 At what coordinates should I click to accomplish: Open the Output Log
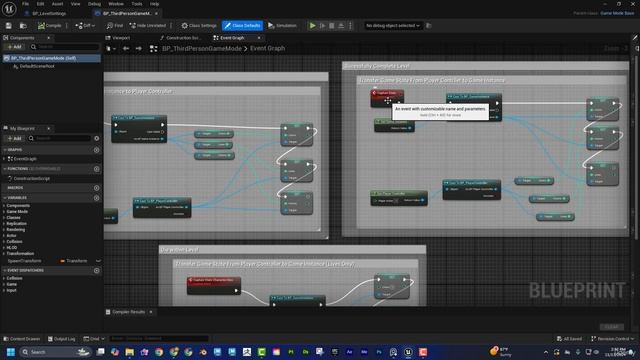tap(62, 339)
